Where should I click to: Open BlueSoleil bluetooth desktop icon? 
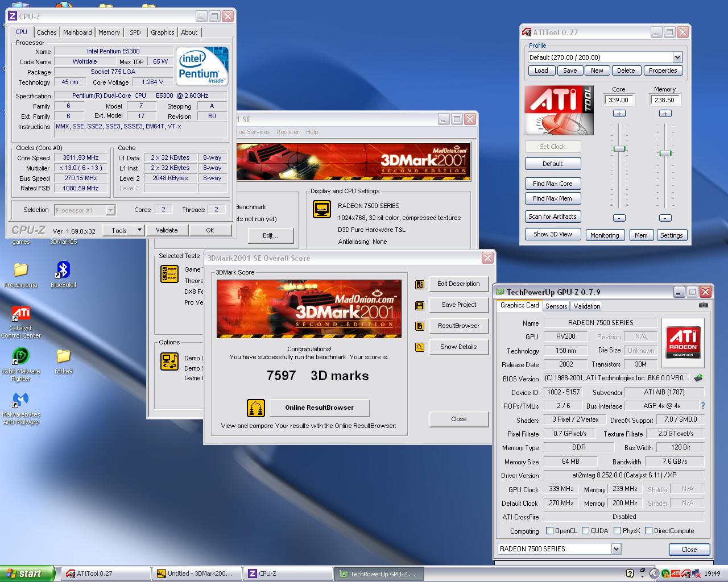[x=63, y=275]
